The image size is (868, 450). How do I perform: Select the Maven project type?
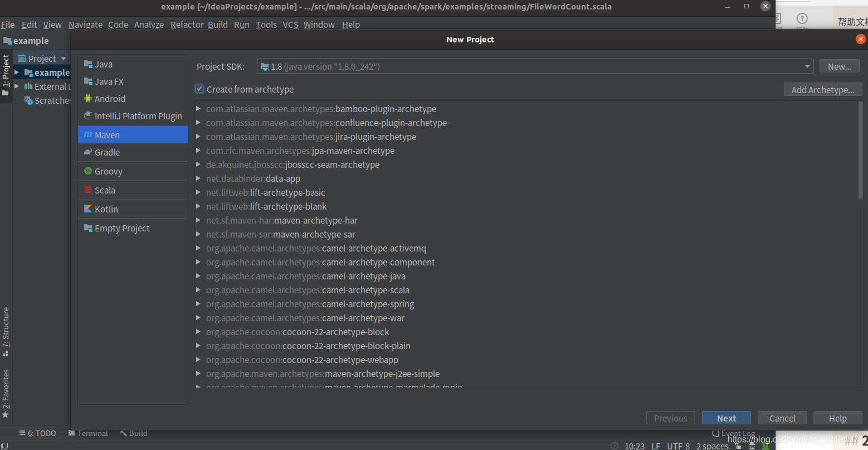click(x=133, y=134)
